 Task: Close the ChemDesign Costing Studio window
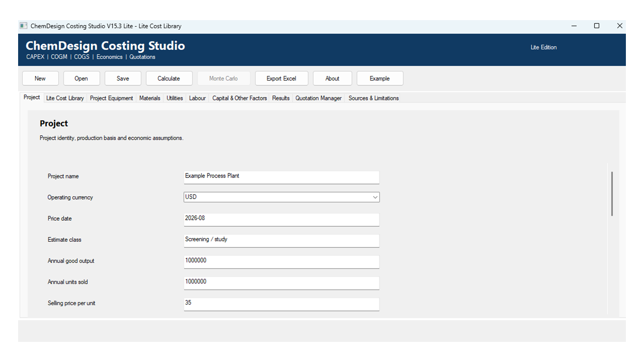point(620,26)
